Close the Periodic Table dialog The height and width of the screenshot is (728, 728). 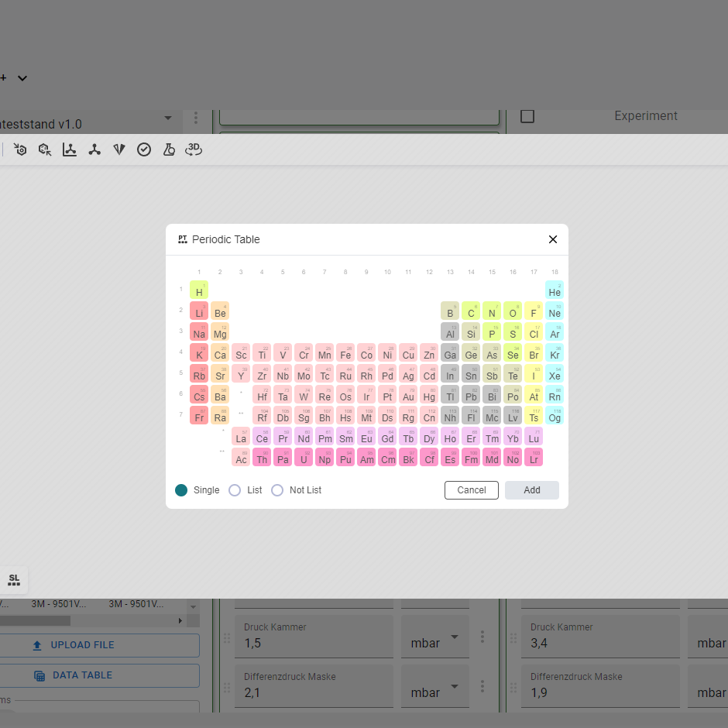point(553,239)
